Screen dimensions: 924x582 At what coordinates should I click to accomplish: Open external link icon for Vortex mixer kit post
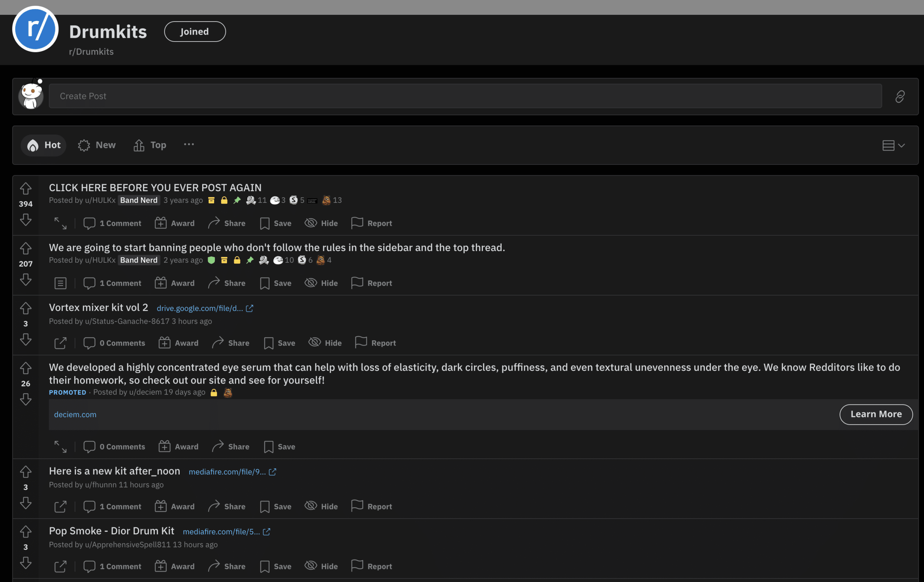[60, 343]
